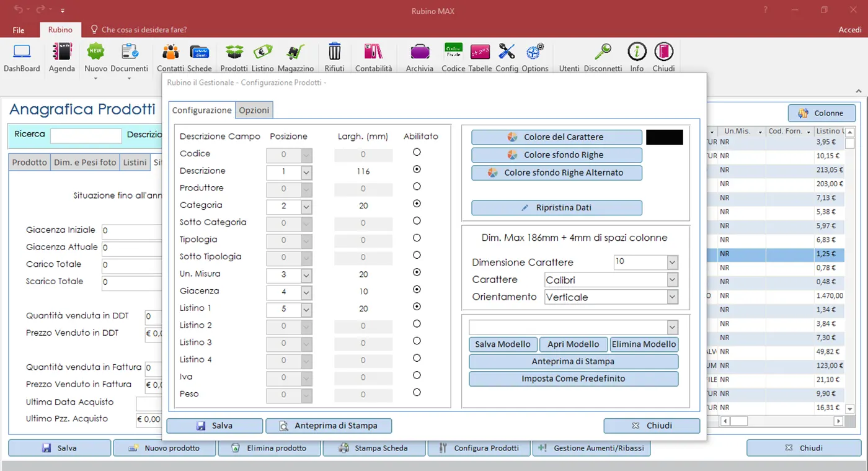Toggle the Un. Misura Abilitato radio button
Viewport: 868px width, 471px height.
pyautogui.click(x=417, y=272)
